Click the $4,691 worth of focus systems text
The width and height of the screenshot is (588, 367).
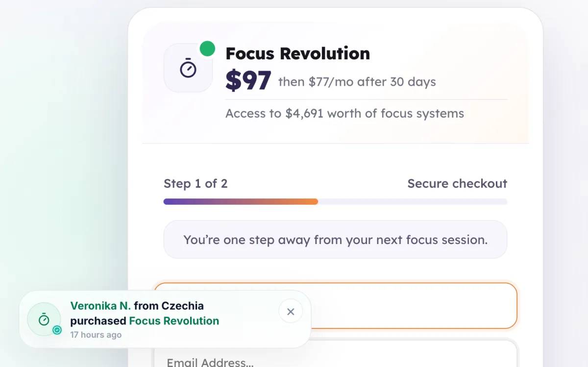[375, 114]
